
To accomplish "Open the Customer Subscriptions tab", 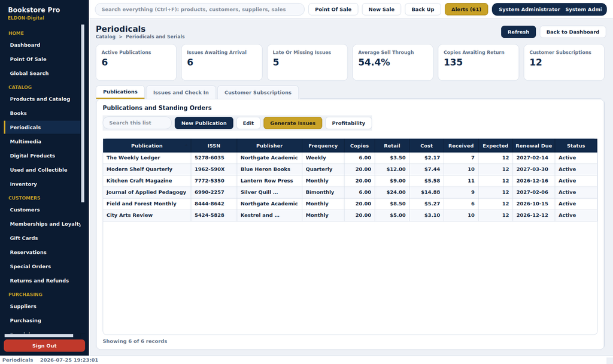I will coord(257,93).
